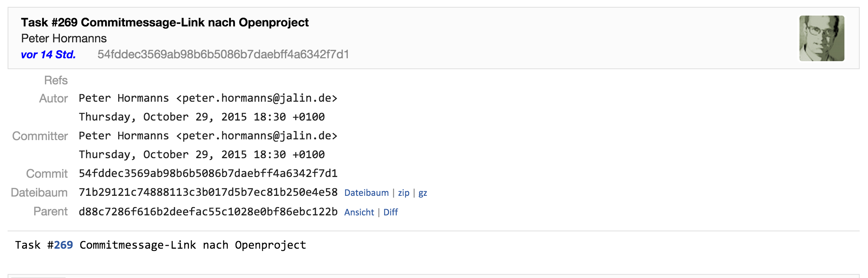Click the Committer row email address
This screenshot has width=868, height=278.
[x=257, y=136]
